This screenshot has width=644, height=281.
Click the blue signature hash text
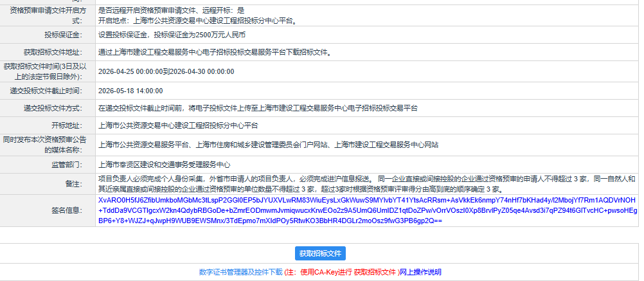366,210
